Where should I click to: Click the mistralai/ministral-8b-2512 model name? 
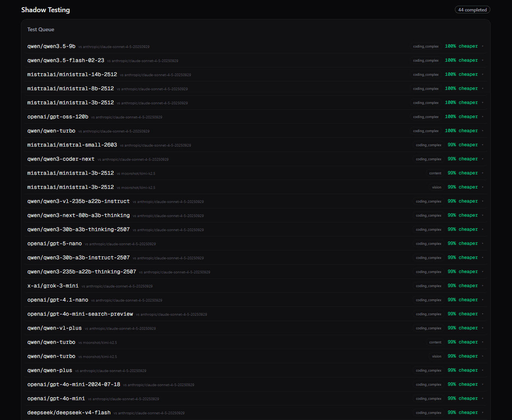click(x=71, y=88)
